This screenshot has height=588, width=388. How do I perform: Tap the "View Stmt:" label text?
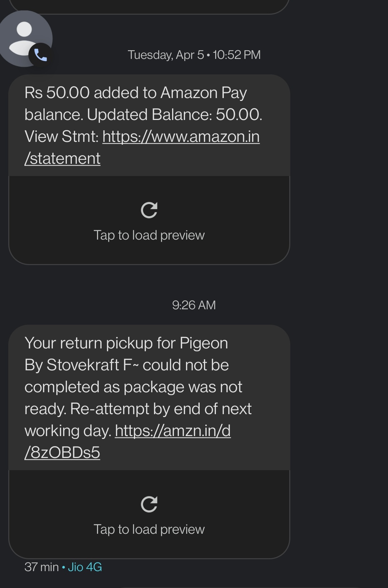coord(61,137)
